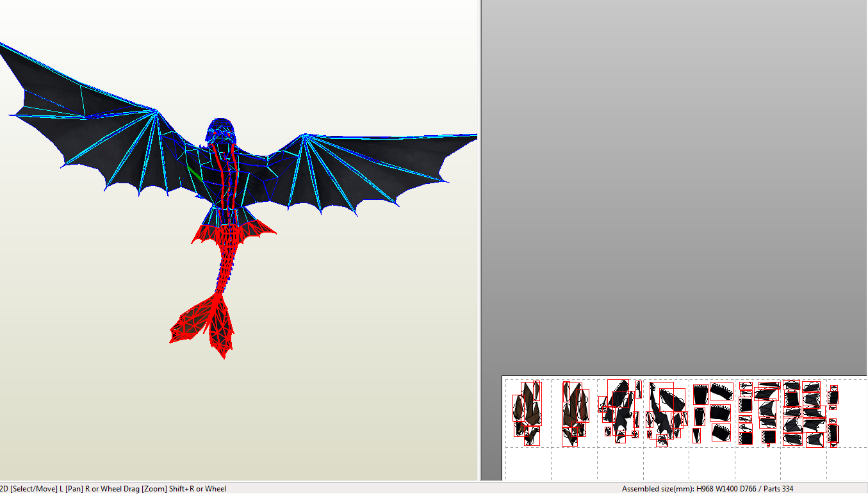The image size is (868, 494).
Task: Click the right wing tip of the model
Action: point(474,136)
